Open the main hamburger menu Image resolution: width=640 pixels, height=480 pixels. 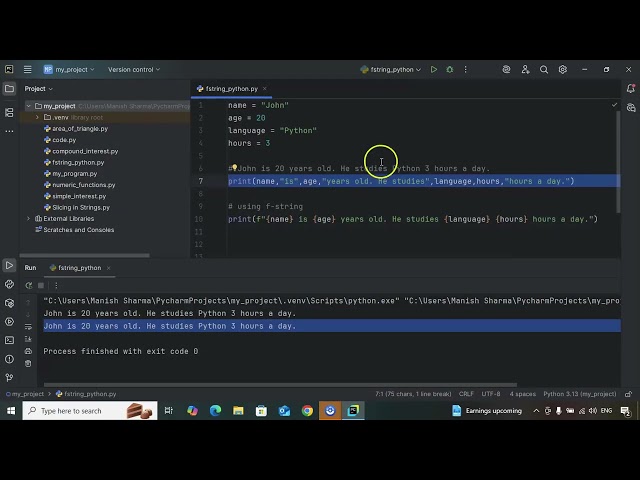tap(27, 69)
